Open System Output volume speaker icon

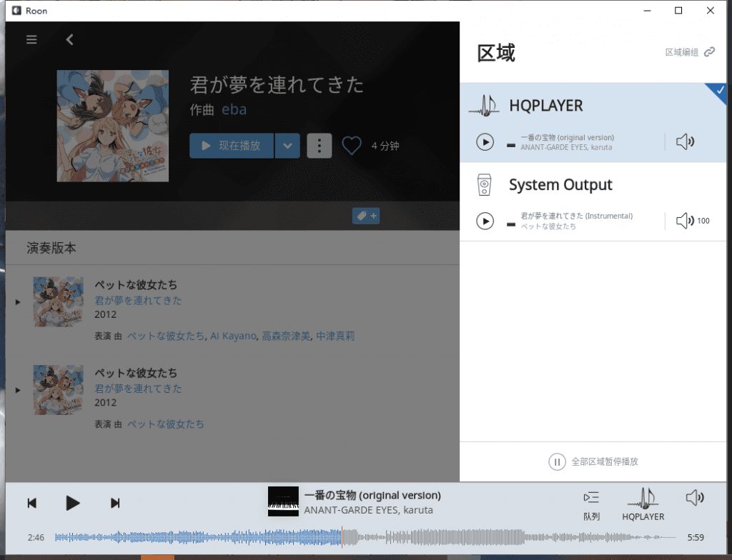pyautogui.click(x=685, y=221)
